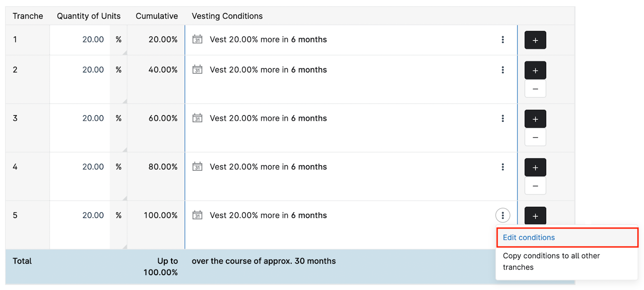Click calendar icon in tranche 1 conditions

[x=197, y=39]
